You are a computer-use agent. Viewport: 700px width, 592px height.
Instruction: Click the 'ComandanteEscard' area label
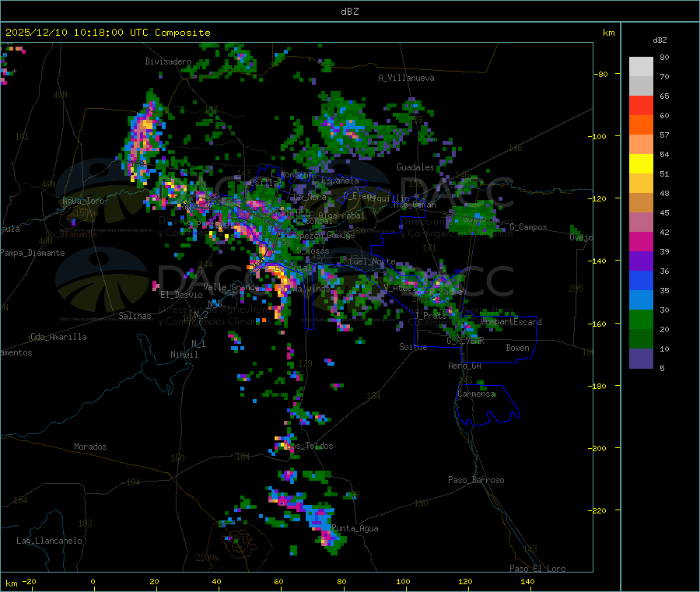click(512, 322)
